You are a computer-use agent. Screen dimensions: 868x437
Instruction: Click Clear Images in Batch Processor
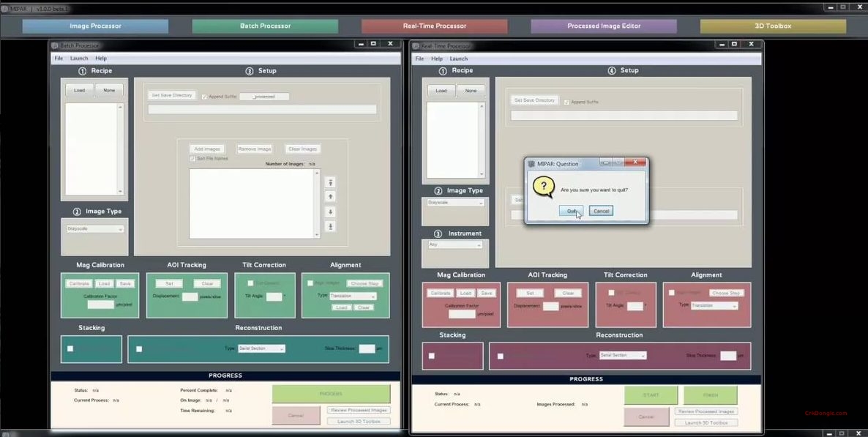click(x=303, y=149)
